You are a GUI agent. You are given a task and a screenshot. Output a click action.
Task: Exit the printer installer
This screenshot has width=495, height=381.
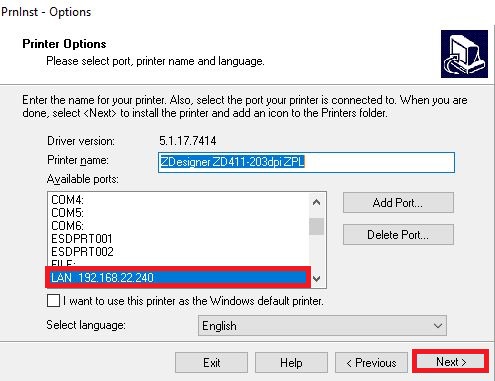click(211, 362)
